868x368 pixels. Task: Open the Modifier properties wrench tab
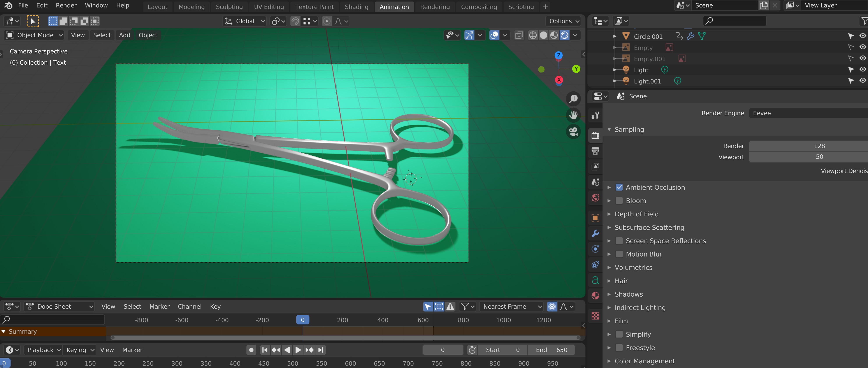tap(595, 233)
